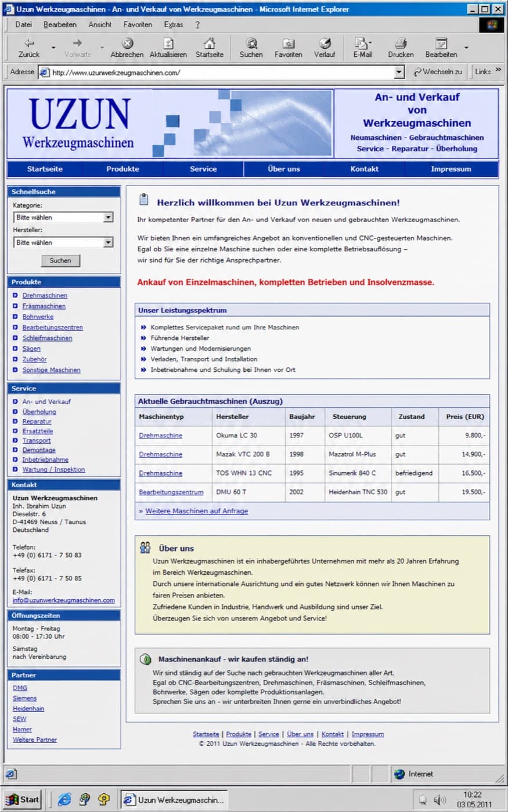
Task: Open Bearbeitungszentrum link in DMU 60 T row
Action: [171, 492]
